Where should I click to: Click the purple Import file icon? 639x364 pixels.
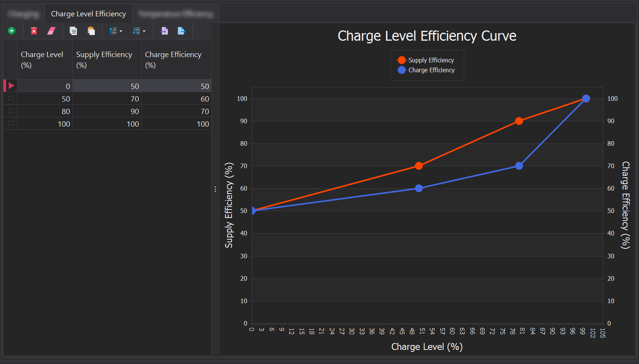point(165,31)
